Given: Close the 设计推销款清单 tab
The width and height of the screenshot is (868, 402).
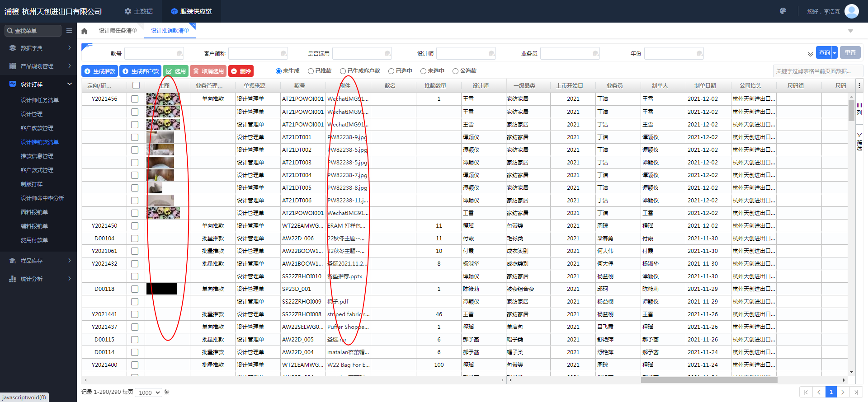Looking at the screenshot, I should coord(193,25).
